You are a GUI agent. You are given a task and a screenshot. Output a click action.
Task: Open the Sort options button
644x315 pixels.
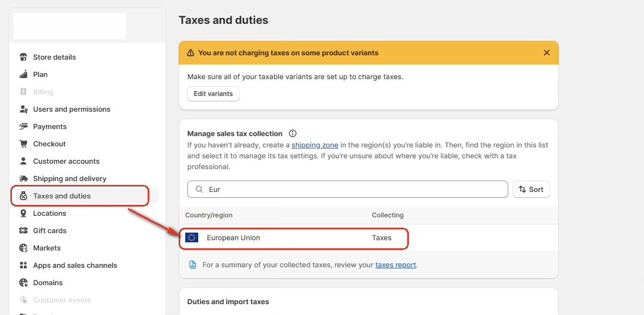(531, 189)
